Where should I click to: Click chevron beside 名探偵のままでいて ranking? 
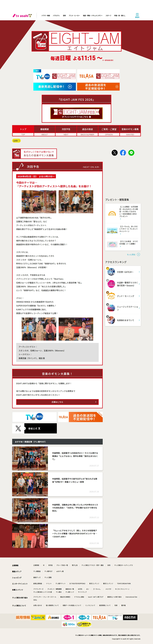coord(139,320)
